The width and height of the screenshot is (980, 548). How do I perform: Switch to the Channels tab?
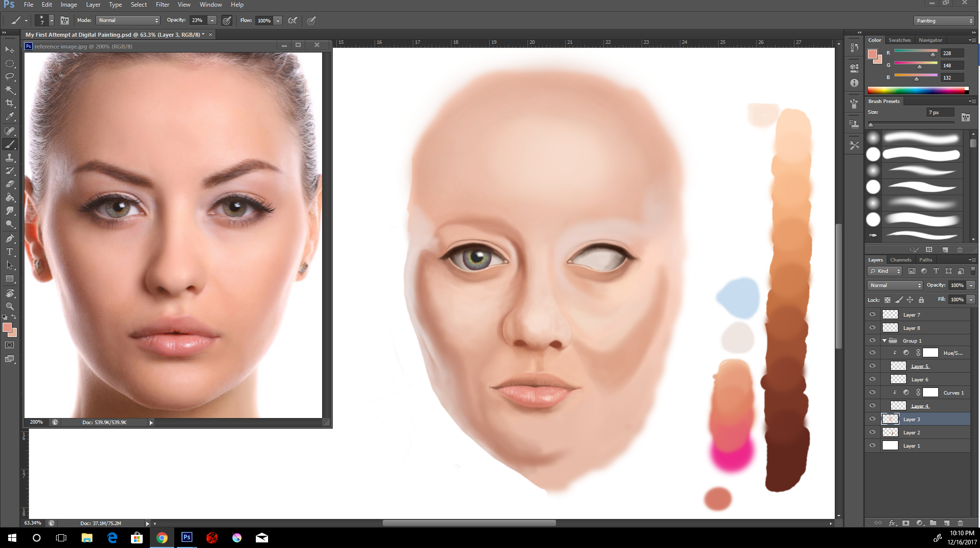tap(900, 260)
